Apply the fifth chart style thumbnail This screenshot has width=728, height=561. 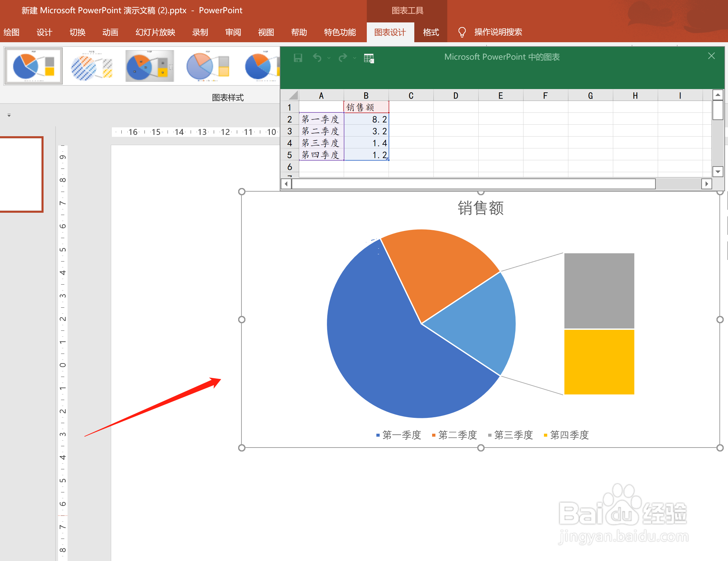pyautogui.click(x=262, y=66)
